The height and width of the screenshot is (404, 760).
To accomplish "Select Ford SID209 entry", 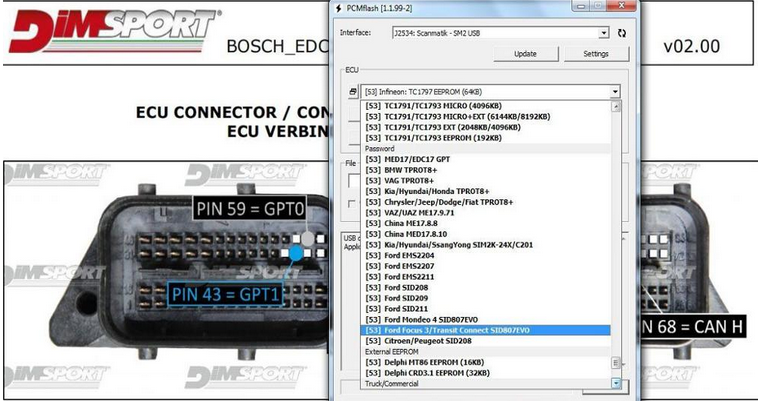I will (486, 298).
